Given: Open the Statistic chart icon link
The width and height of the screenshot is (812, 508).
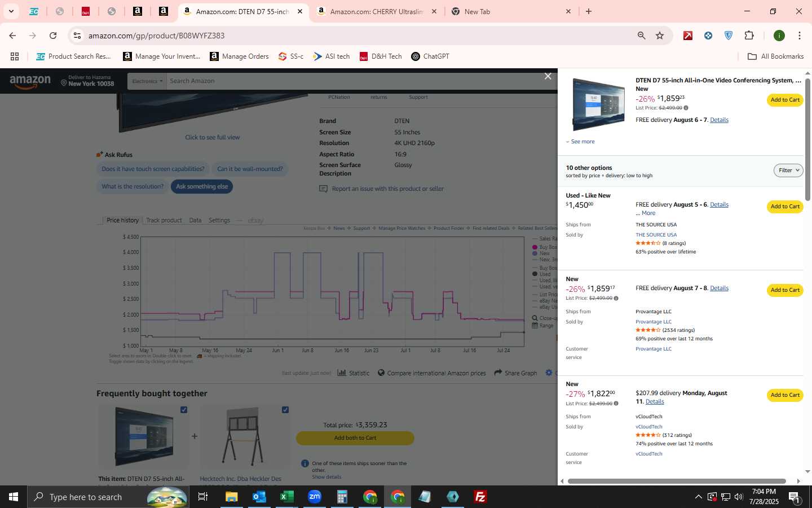Looking at the screenshot, I should point(353,373).
